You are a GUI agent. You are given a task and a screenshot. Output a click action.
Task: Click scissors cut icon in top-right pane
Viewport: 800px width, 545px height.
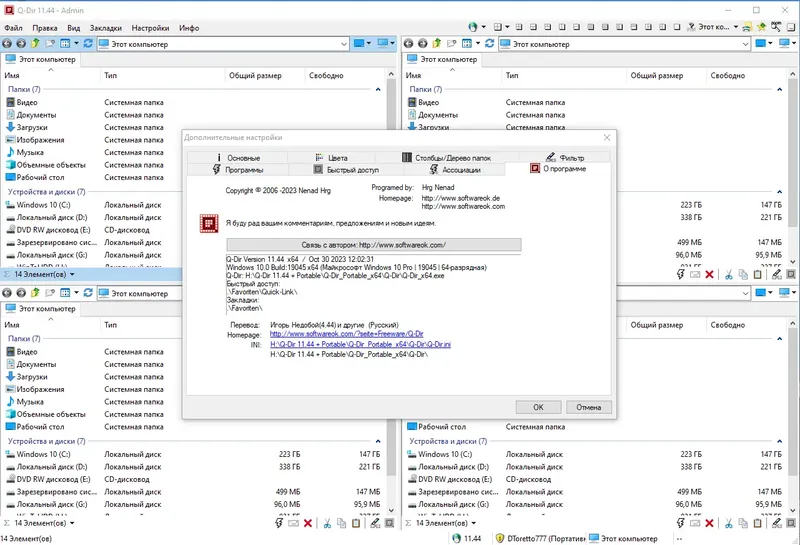[x=729, y=275]
